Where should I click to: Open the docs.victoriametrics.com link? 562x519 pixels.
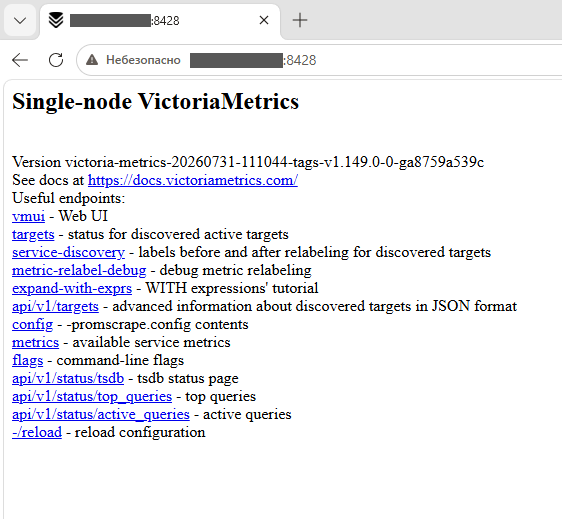point(193,180)
